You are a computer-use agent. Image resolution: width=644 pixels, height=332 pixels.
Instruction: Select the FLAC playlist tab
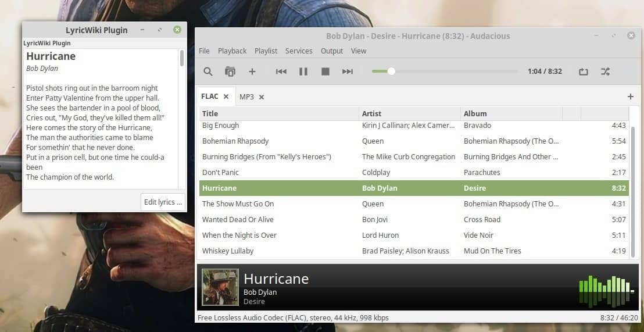[x=209, y=97]
